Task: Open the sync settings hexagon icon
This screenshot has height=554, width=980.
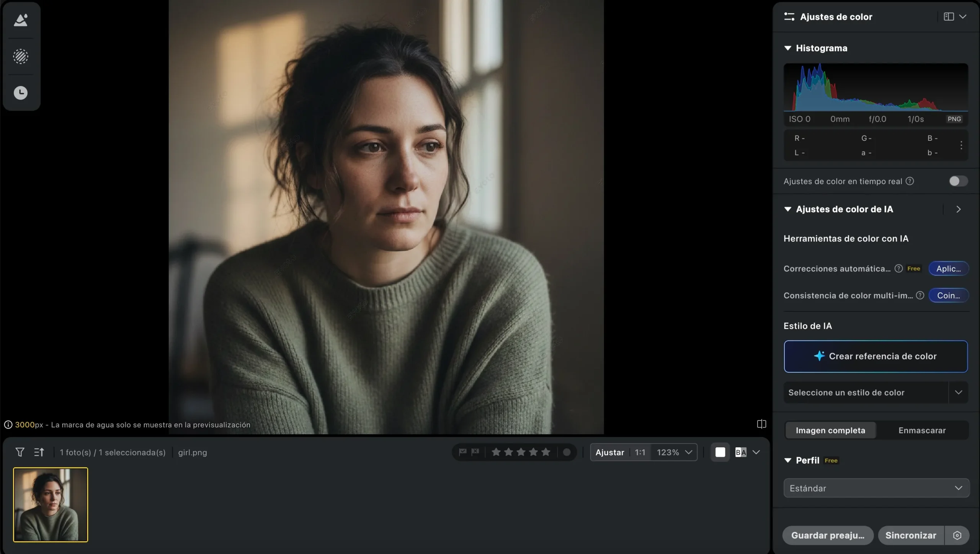Action: pyautogui.click(x=957, y=535)
